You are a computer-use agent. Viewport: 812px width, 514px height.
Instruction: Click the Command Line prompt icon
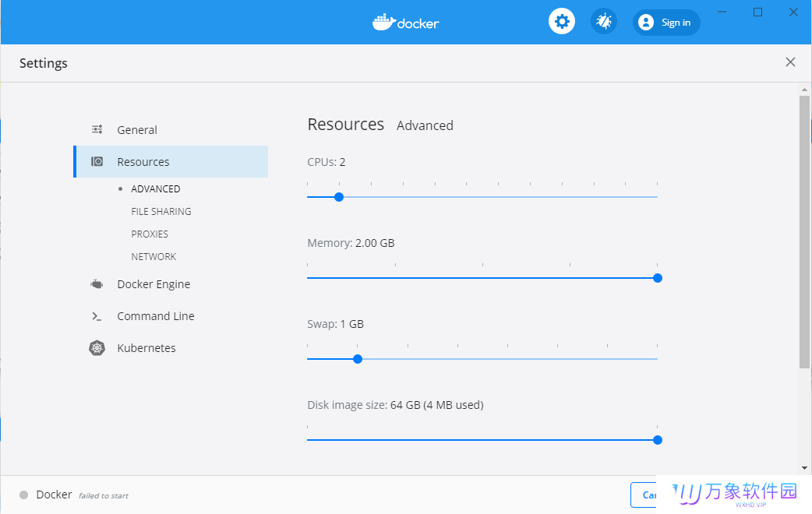point(97,316)
